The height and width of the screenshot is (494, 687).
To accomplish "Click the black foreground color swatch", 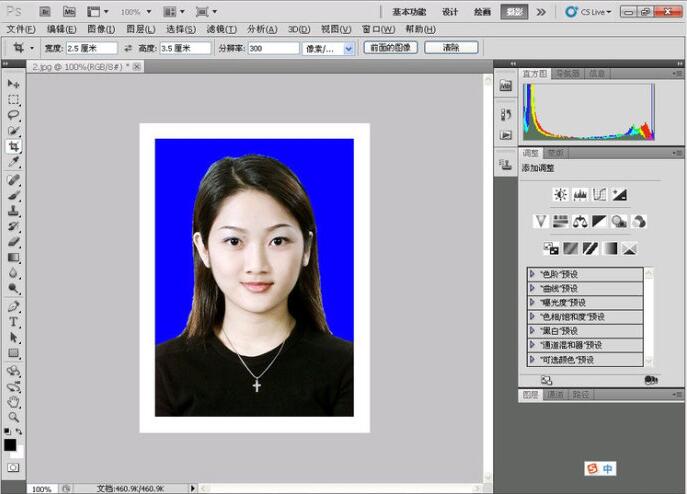I will [10, 445].
